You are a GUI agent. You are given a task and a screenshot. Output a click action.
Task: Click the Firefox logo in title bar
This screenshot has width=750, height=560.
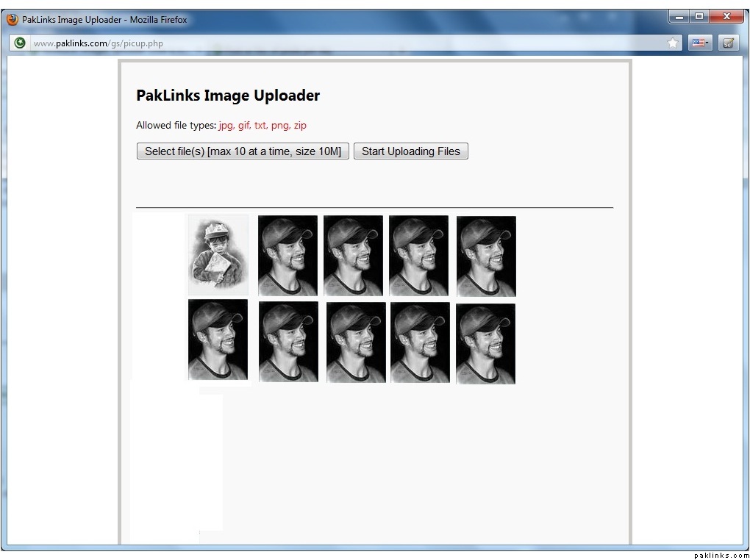coord(12,20)
